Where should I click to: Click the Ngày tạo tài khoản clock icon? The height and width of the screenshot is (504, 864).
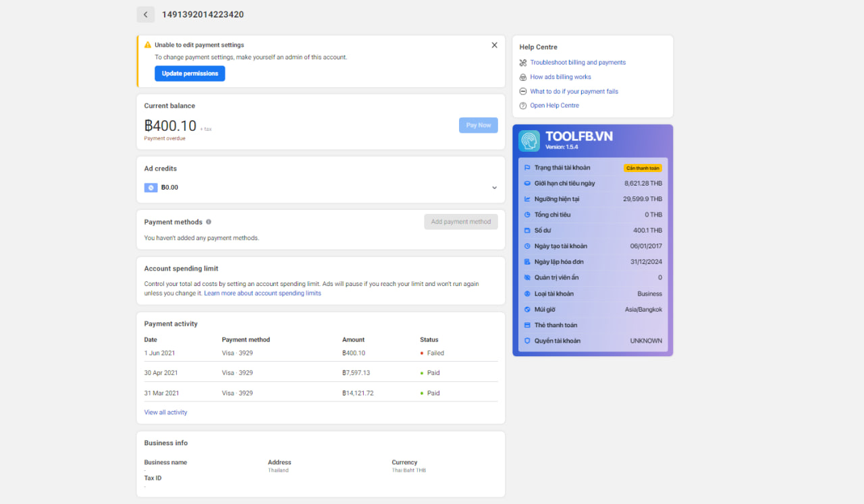[527, 246]
